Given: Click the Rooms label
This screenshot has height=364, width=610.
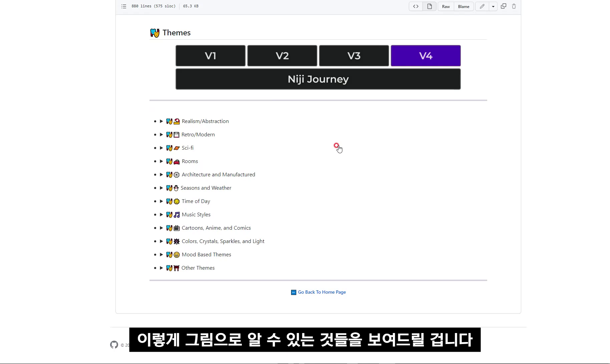Looking at the screenshot, I should (x=190, y=161).
